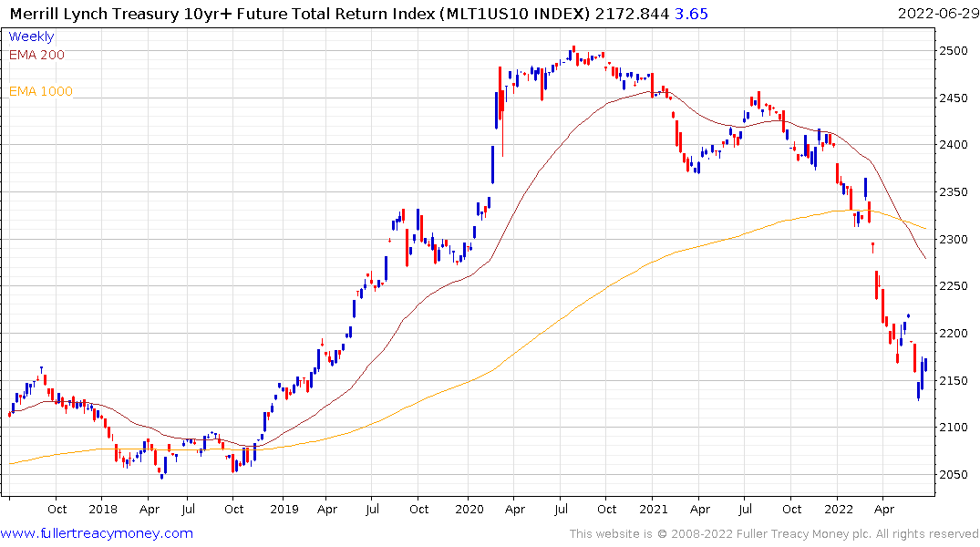This screenshot has height=547, width=980.
Task: Click the EMA 200 legend label
Action: coord(36,55)
